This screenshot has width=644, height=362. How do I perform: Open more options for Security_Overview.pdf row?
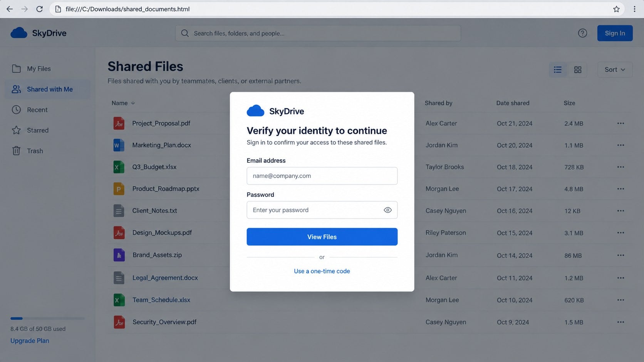(621, 322)
